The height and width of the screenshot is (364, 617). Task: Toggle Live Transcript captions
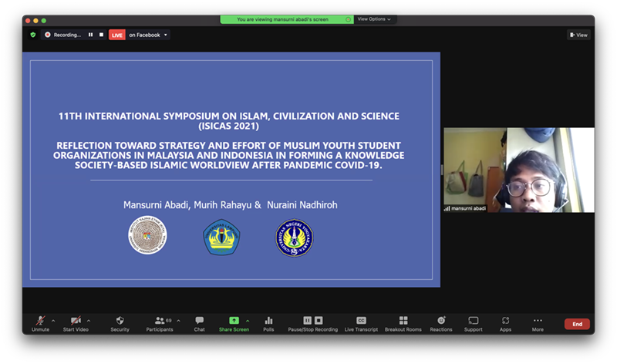tap(361, 323)
